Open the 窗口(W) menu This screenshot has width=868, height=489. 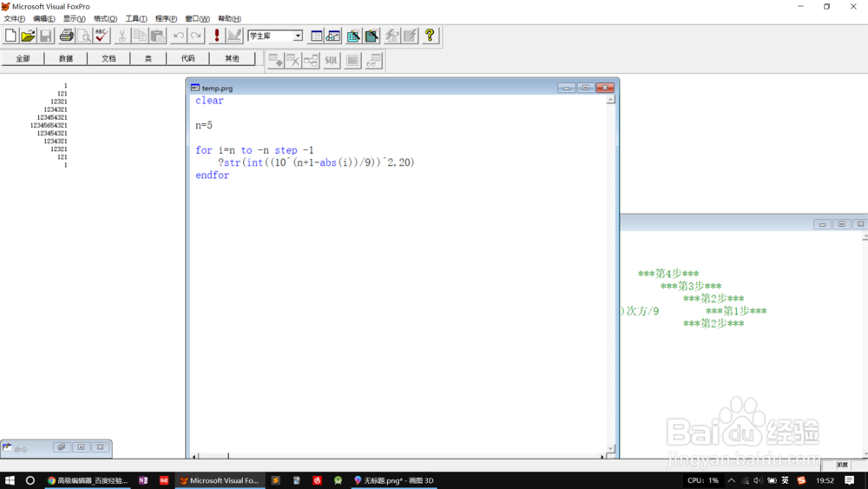pos(197,18)
